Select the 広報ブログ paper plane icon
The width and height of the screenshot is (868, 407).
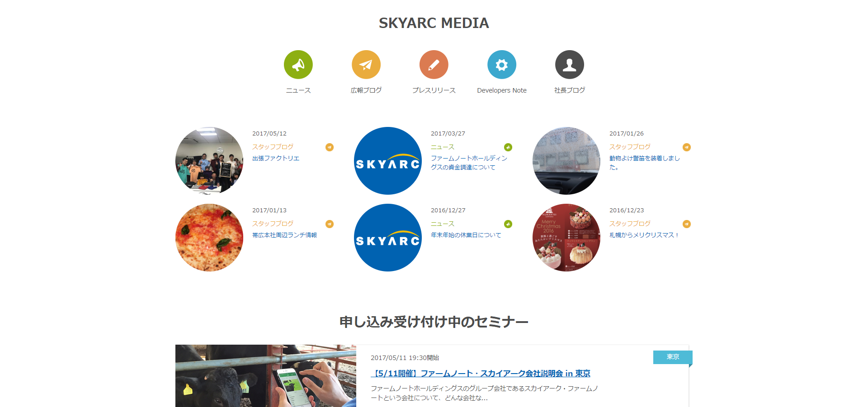point(366,65)
